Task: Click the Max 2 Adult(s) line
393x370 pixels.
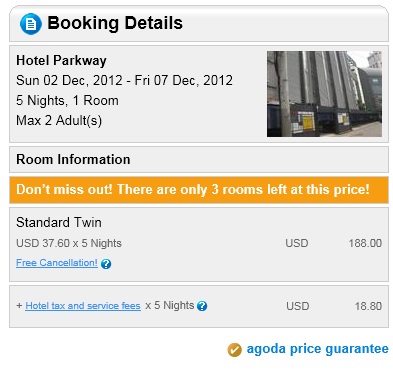Action: pos(59,121)
